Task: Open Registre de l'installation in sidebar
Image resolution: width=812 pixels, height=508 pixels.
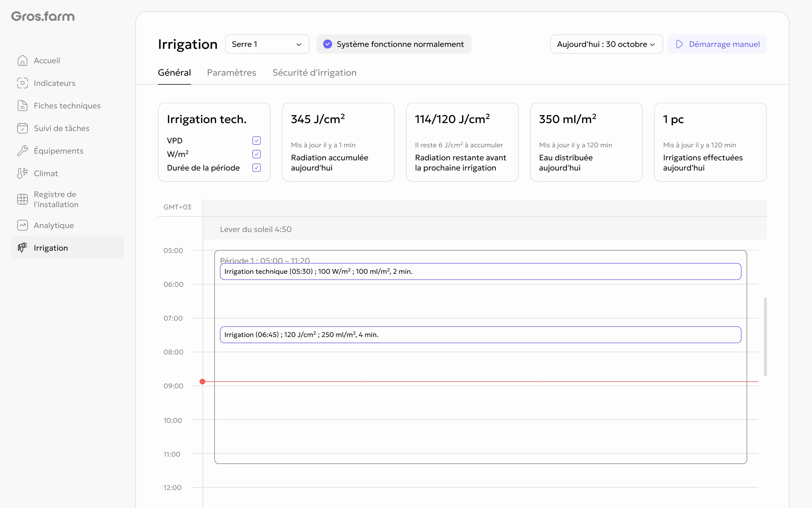Action: pos(67,199)
